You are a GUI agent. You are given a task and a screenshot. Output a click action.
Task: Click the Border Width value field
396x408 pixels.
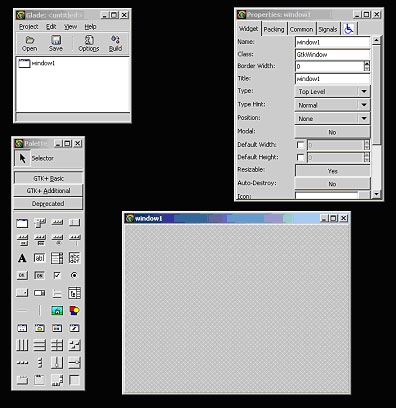[x=329, y=66]
